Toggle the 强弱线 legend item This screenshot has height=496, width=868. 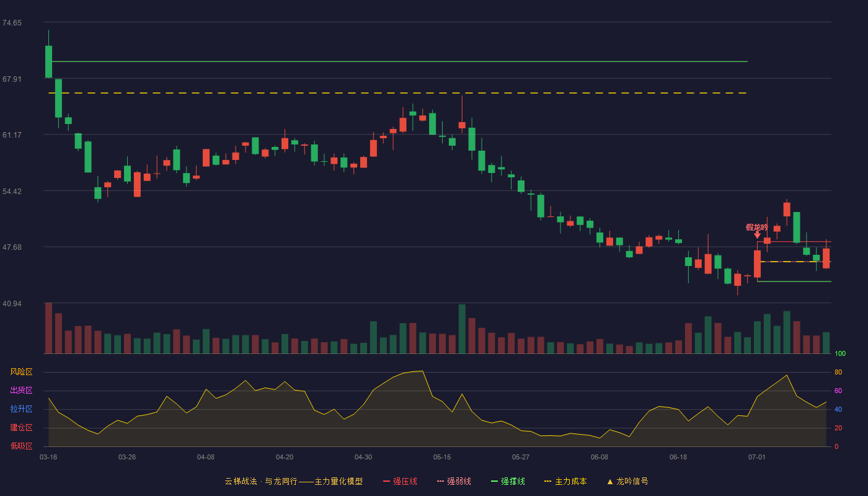pos(454,481)
